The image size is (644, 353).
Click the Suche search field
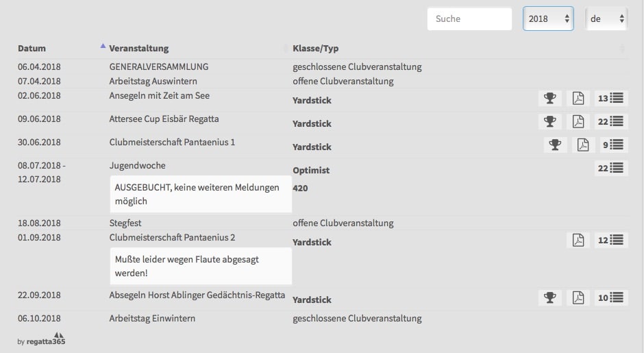click(x=469, y=19)
